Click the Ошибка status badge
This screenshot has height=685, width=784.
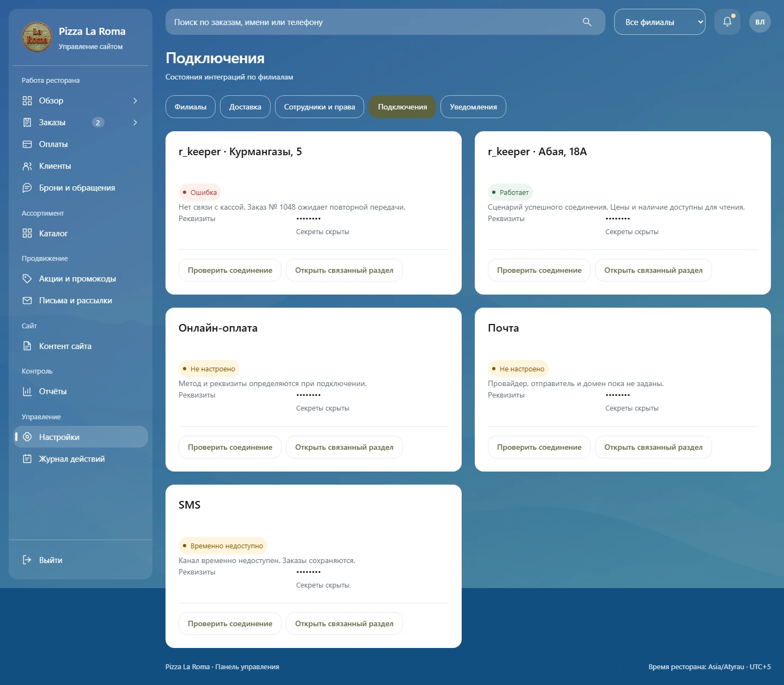tap(200, 192)
